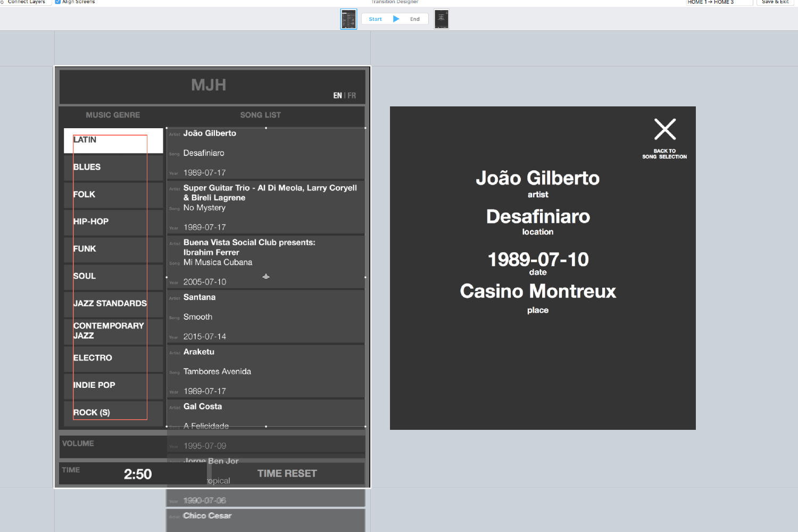The width and height of the screenshot is (798, 532).
Task: Click the TIME RESET button
Action: coord(287,473)
